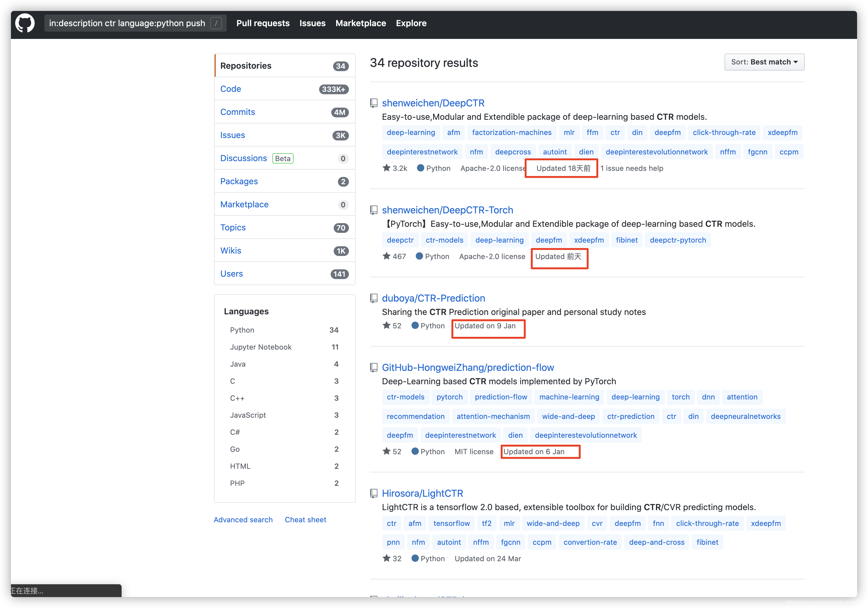Screen dimensions: 868x608
Task: Open the Sort: Best match dropdown
Action: tap(764, 62)
